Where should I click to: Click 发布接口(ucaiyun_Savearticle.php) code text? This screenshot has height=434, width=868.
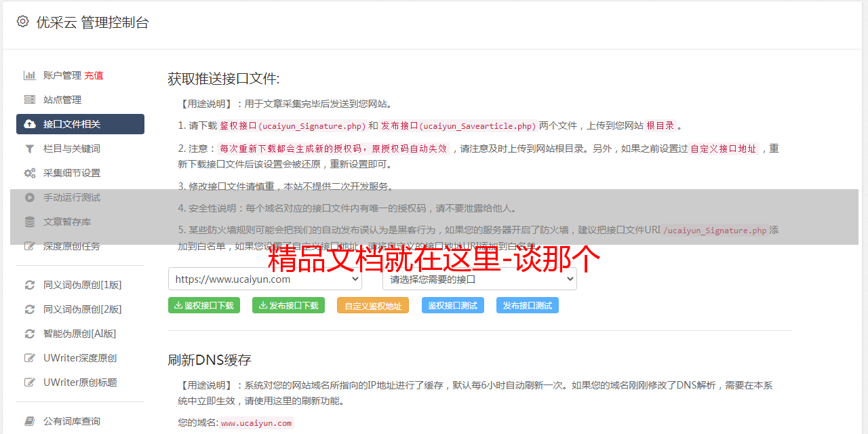point(458,125)
